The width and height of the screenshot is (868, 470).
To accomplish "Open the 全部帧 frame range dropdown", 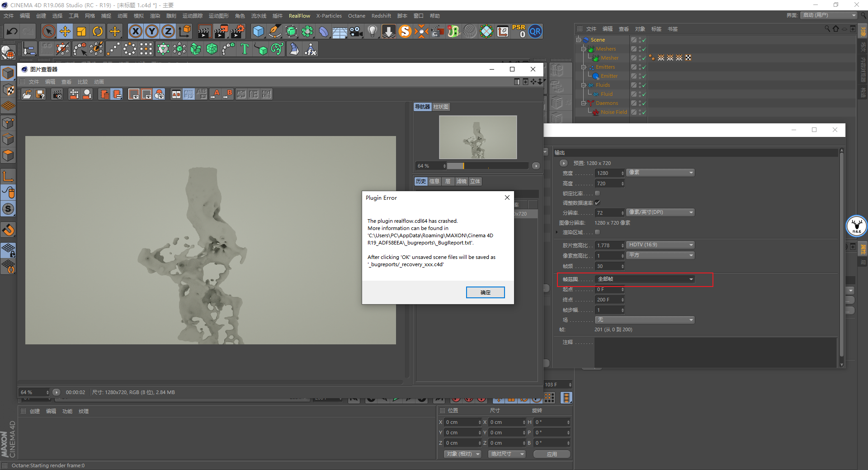I will pos(645,279).
